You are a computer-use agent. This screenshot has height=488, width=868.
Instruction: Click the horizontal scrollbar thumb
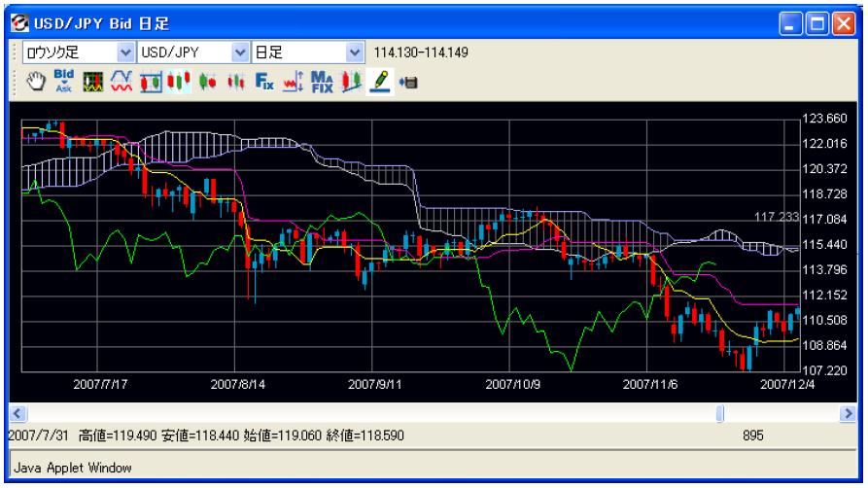(719, 414)
